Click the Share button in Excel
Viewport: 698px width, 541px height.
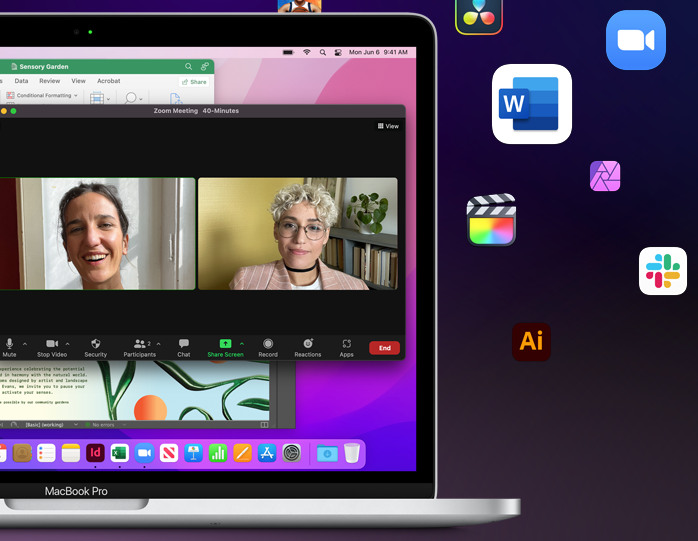click(194, 82)
